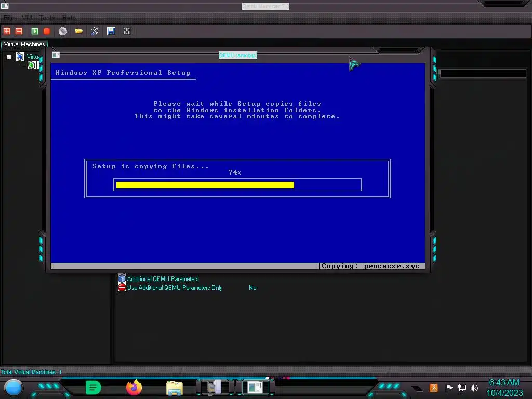The width and height of the screenshot is (532, 399).
Task: Select Use Additional QEMU Parameters Only row
Action: click(175, 288)
